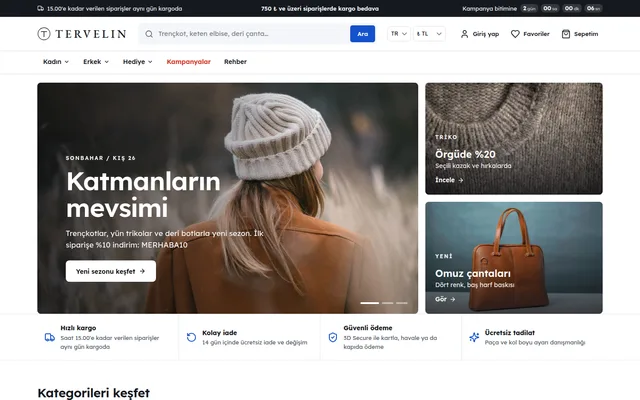This screenshot has height=400, width=640.
Task: Click the Güvenli ödeme shield icon
Action: tap(333, 338)
